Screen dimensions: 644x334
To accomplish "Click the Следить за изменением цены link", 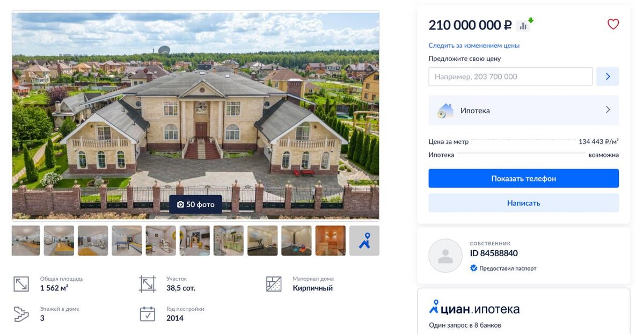I will coord(474,46).
